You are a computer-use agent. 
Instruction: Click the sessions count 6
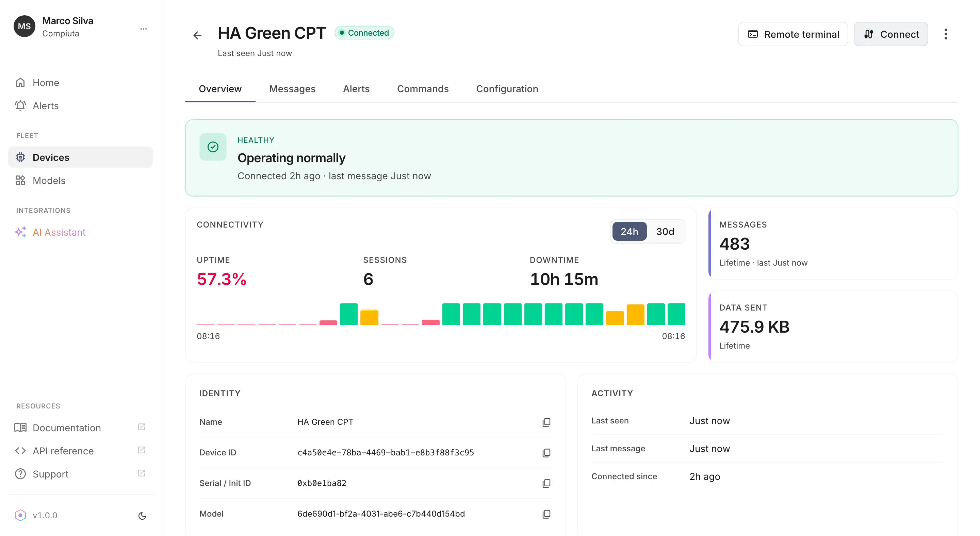click(368, 280)
